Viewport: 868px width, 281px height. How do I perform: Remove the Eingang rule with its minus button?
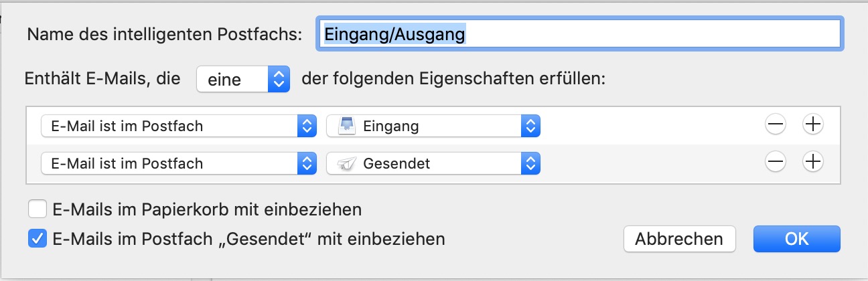(775, 125)
